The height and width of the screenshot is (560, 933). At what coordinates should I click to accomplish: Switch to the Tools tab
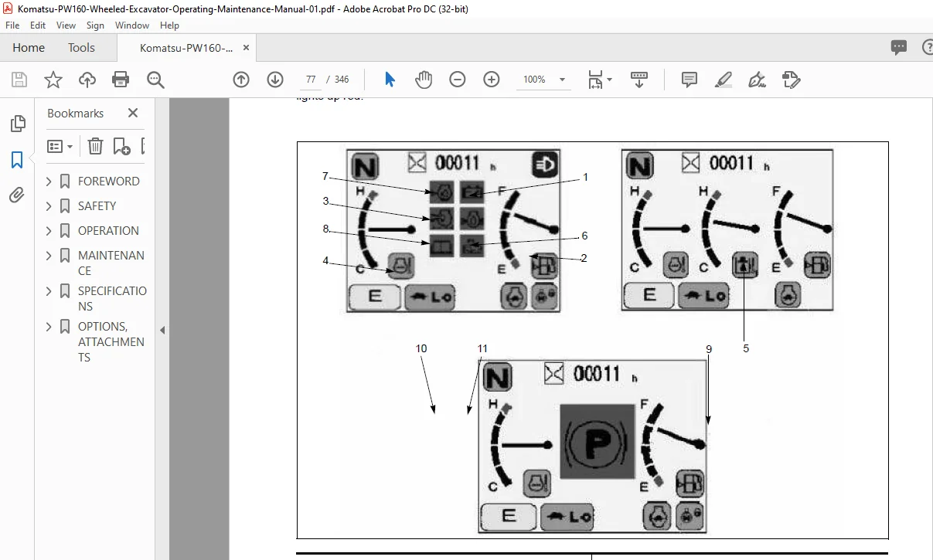coord(81,48)
